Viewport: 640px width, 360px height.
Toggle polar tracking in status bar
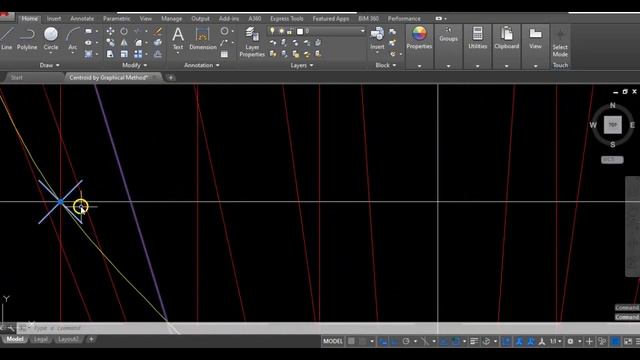[406, 341]
